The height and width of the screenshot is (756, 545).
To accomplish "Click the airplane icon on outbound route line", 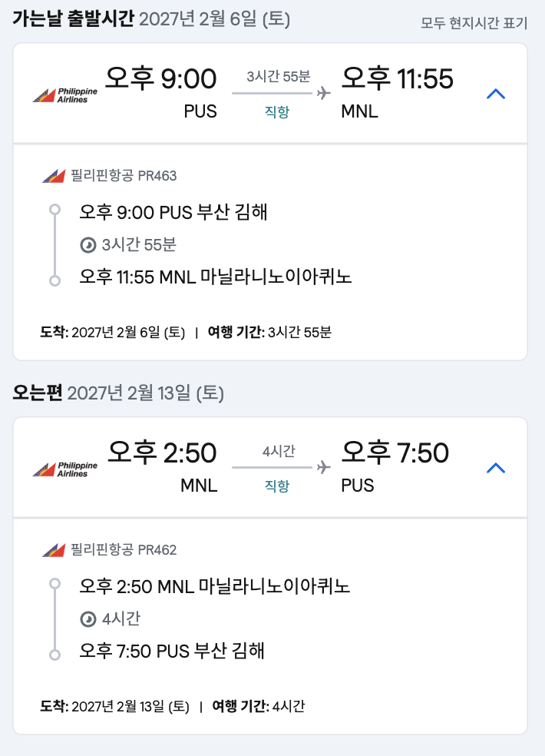I will click(323, 93).
